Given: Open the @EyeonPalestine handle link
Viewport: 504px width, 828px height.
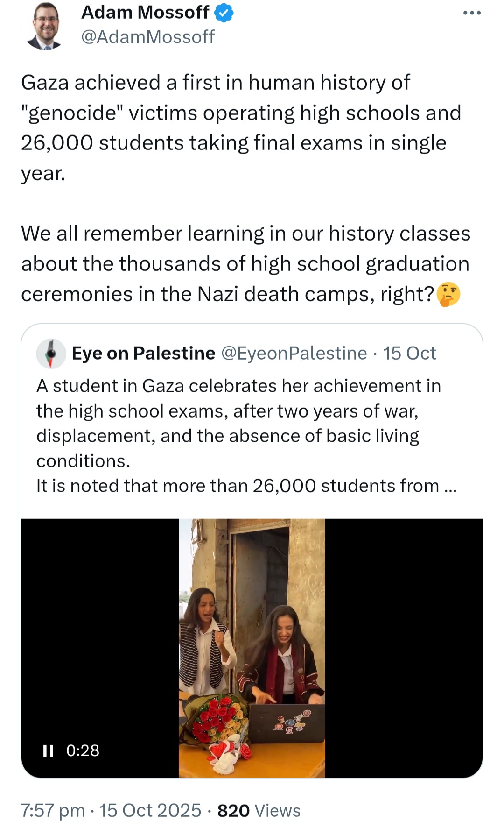Looking at the screenshot, I should [294, 354].
